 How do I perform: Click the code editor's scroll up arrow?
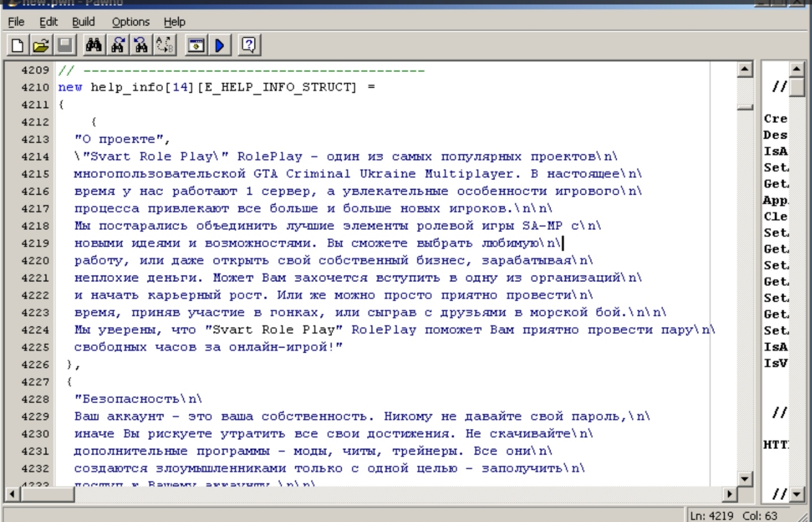click(x=745, y=69)
